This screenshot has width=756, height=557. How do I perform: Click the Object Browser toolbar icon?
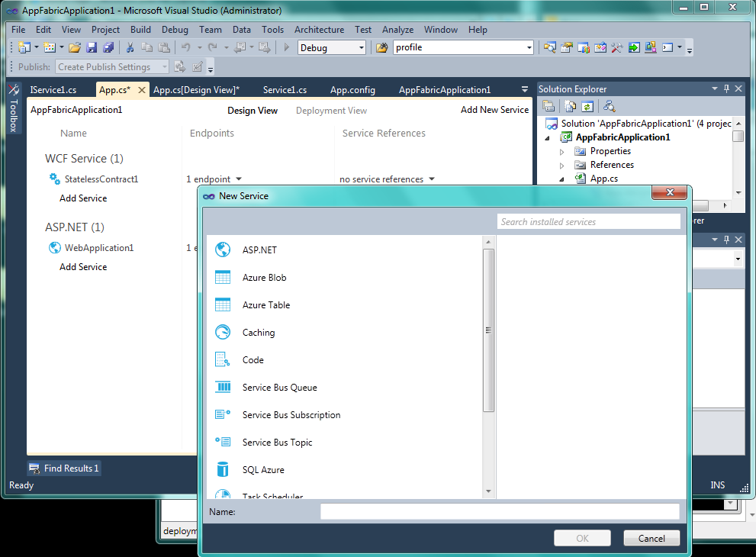point(600,47)
